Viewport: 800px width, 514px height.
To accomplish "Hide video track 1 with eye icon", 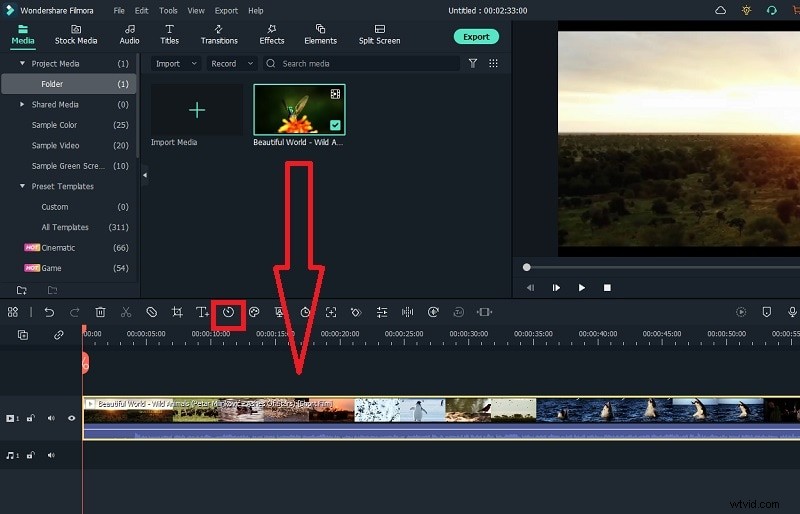I will (71, 418).
